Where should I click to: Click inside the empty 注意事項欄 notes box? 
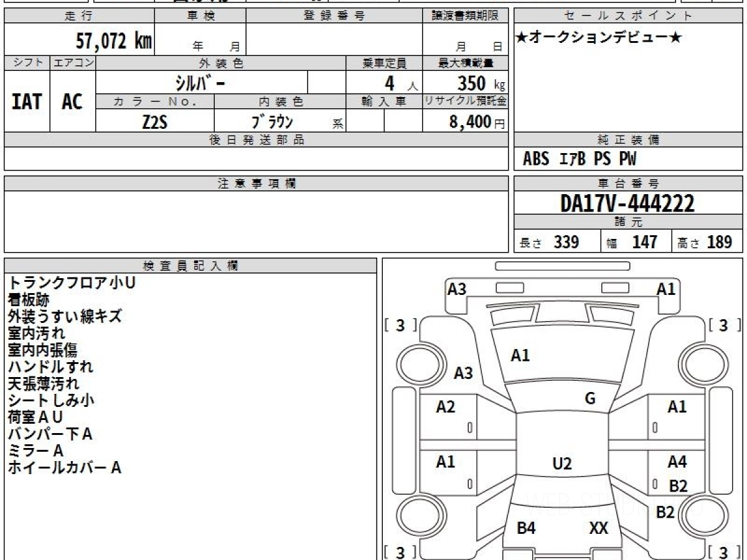[x=256, y=221]
